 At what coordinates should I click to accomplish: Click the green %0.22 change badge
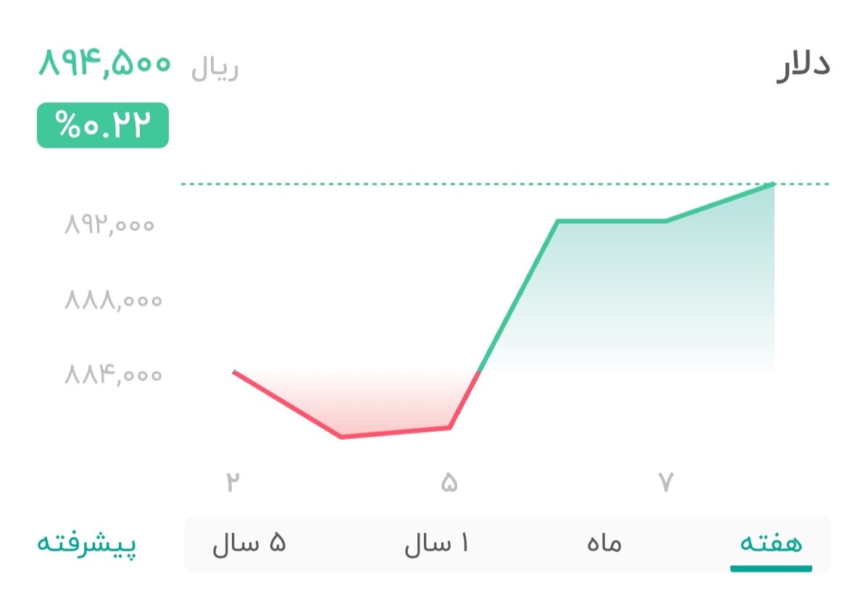click(x=102, y=125)
